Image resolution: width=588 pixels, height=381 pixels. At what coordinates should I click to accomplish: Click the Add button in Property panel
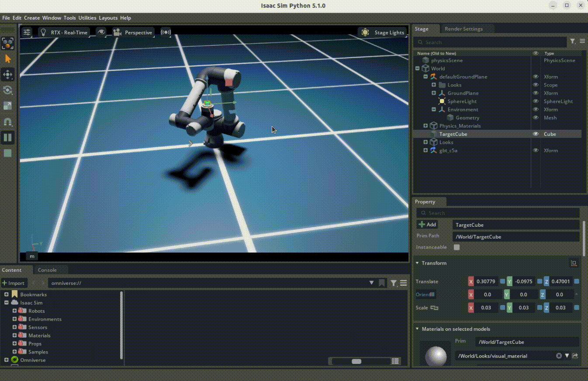[427, 225]
